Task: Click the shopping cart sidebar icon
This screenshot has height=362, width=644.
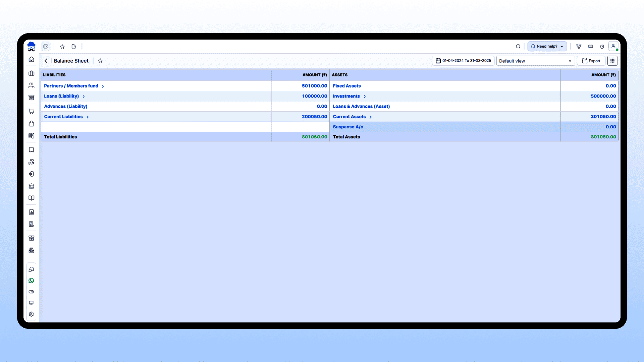Action: (31, 112)
